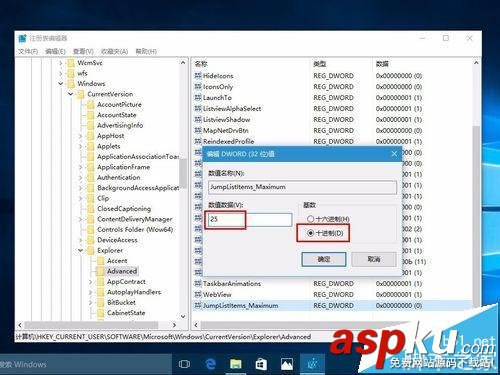Select the Accent folder icon
500x375 pixels.
click(x=100, y=261)
